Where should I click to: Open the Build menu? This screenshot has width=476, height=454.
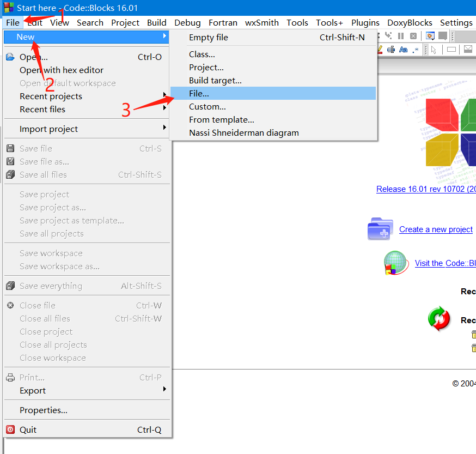tap(157, 23)
